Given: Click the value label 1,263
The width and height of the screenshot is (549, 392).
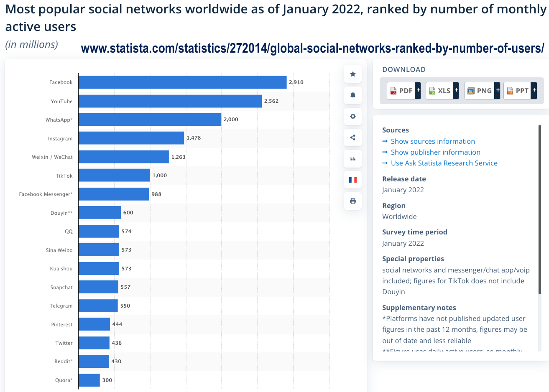Looking at the screenshot, I should point(179,157).
